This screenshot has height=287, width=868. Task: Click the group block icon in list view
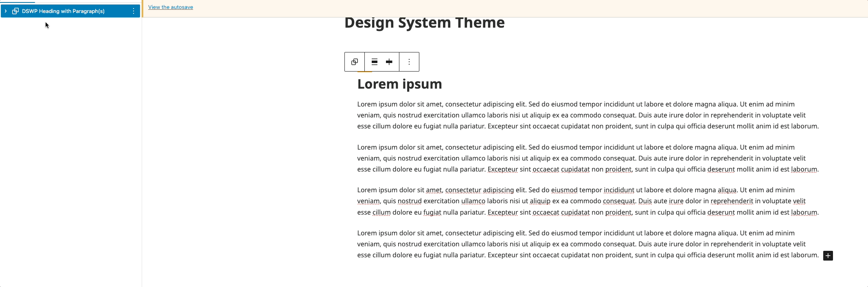click(x=15, y=11)
